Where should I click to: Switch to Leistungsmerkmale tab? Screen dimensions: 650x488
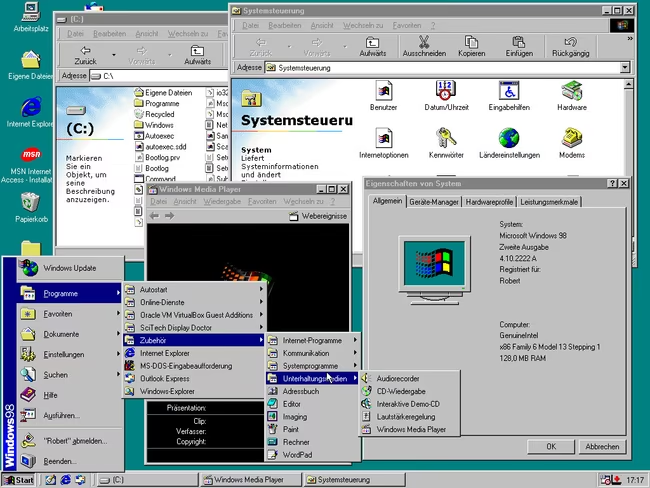click(x=549, y=202)
